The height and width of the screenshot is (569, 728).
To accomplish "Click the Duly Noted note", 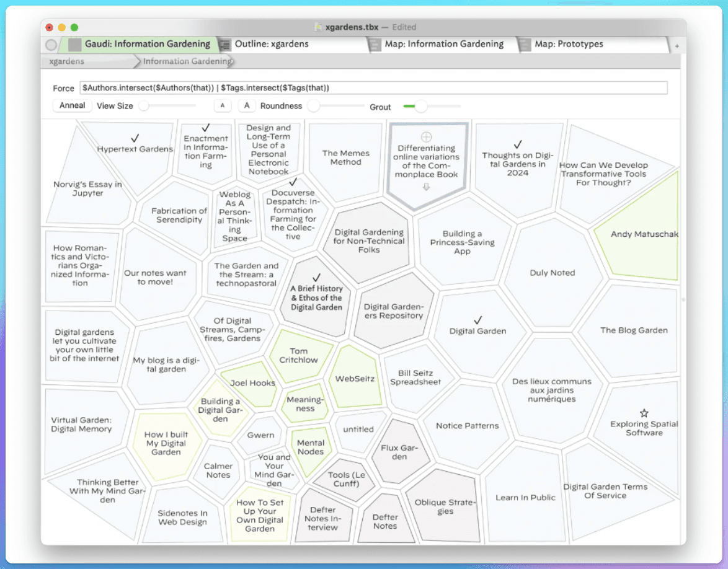I will 553,273.
